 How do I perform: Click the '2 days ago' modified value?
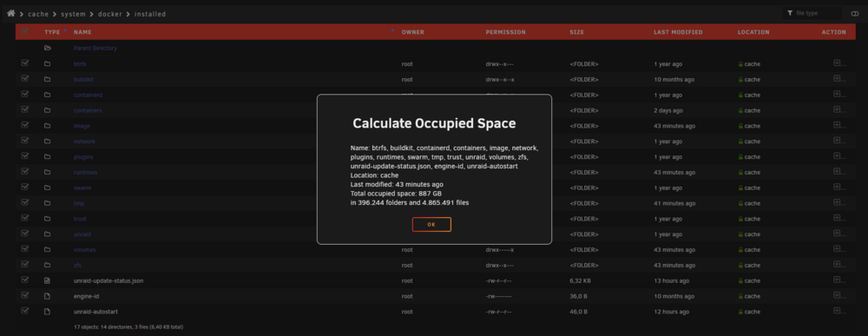click(668, 110)
